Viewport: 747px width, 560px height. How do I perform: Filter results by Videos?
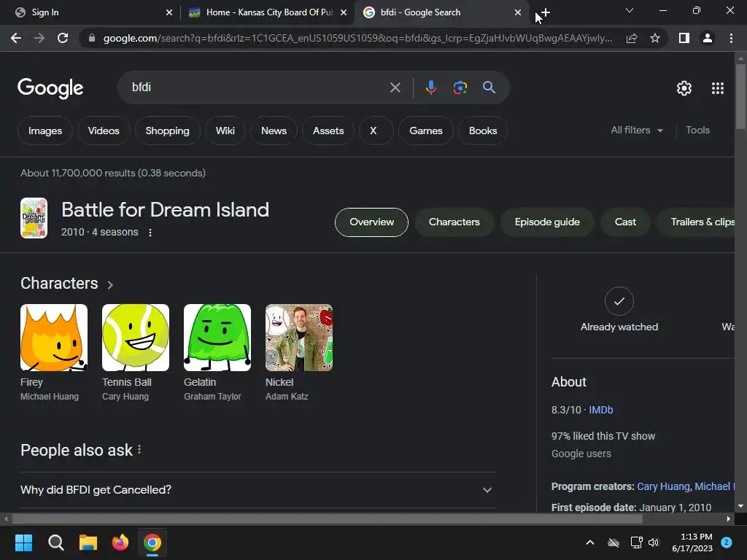pyautogui.click(x=104, y=131)
